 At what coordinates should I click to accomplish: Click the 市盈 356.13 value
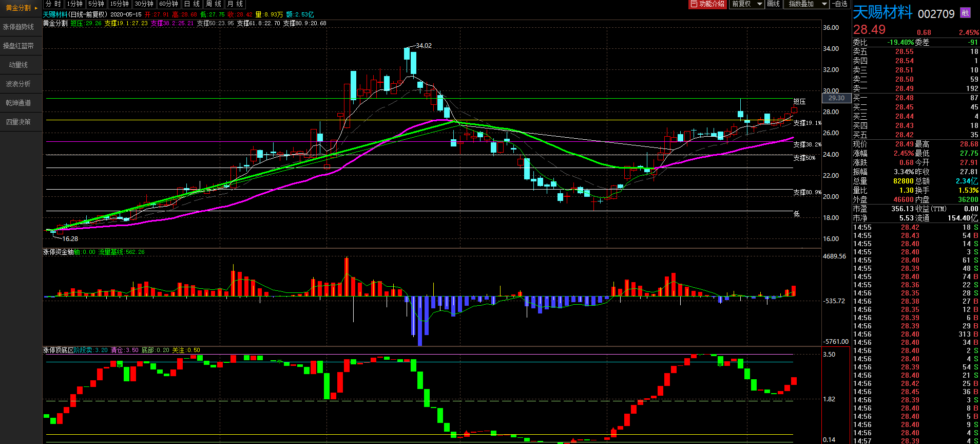[902, 209]
